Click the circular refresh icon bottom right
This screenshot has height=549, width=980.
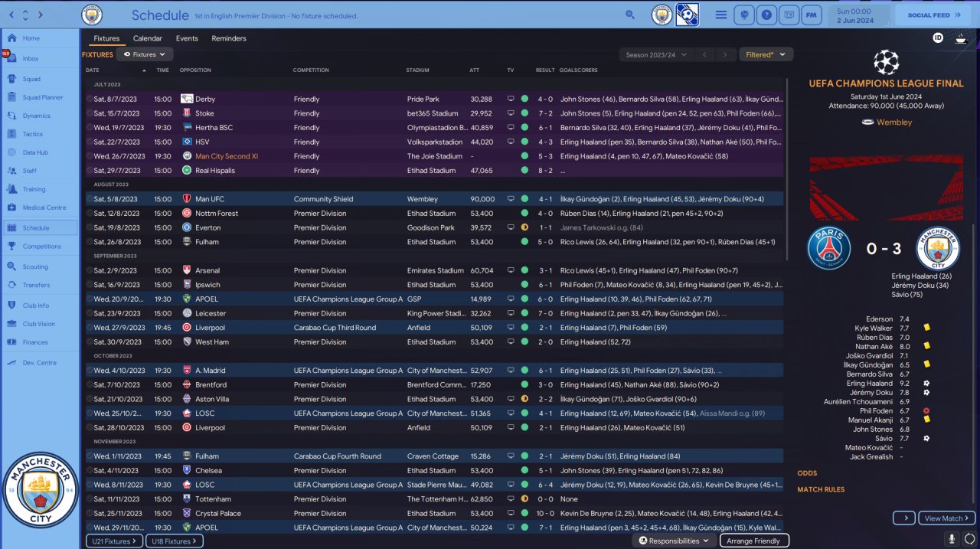pos(969,539)
